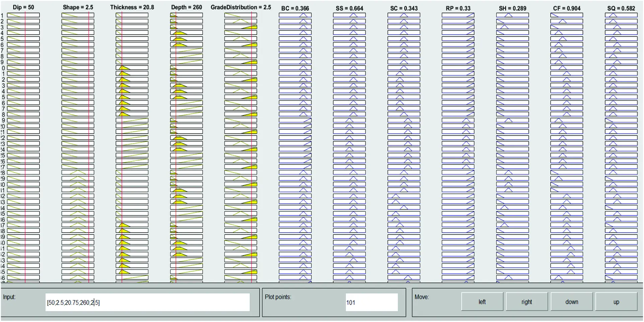The height and width of the screenshot is (322, 644).
Task: Click the left Move button
Action: pyautogui.click(x=482, y=302)
